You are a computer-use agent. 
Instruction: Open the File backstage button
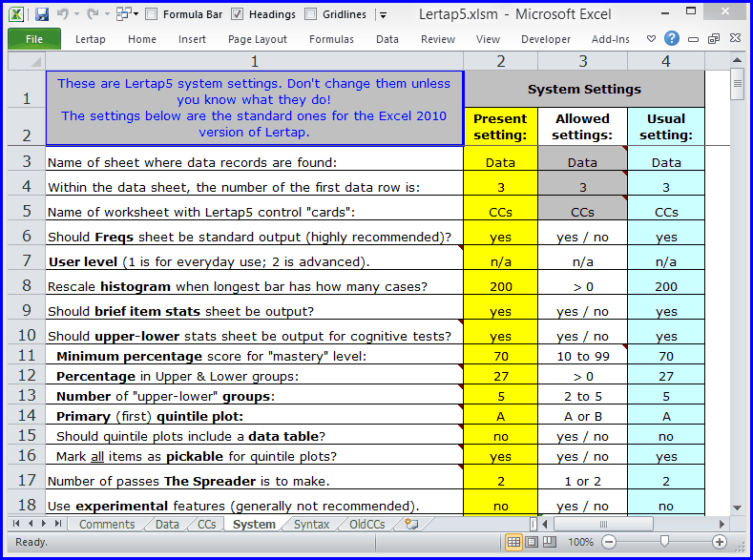tap(34, 39)
